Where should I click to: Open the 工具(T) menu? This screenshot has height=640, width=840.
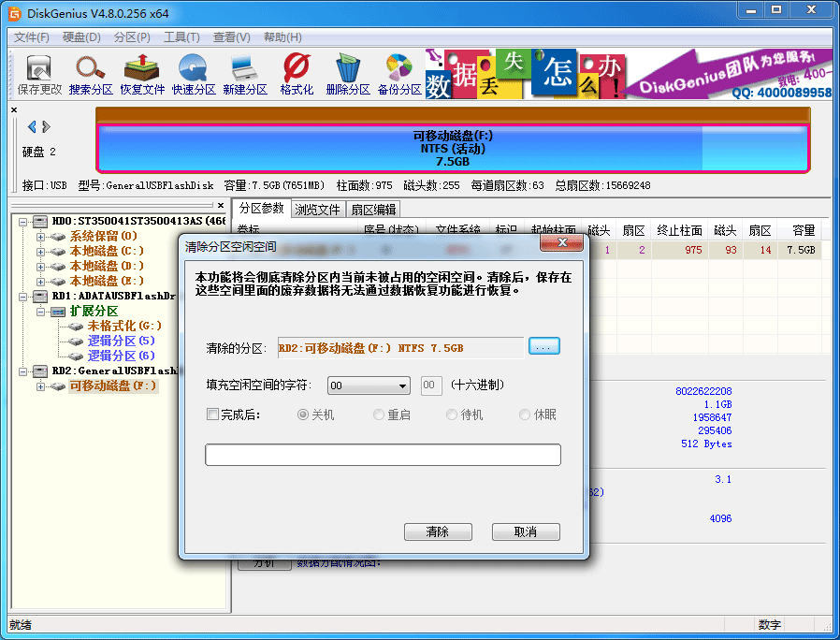click(177, 36)
